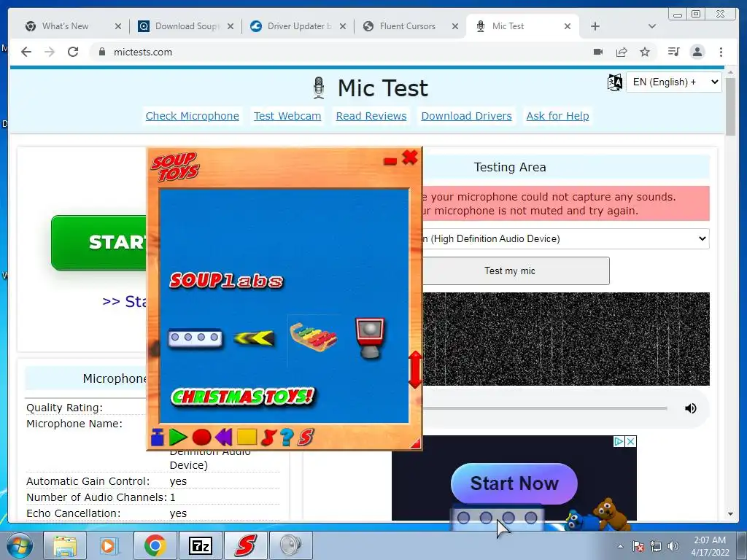The image size is (747, 560).
Task: Reload the mictests.com page
Action: (73, 52)
